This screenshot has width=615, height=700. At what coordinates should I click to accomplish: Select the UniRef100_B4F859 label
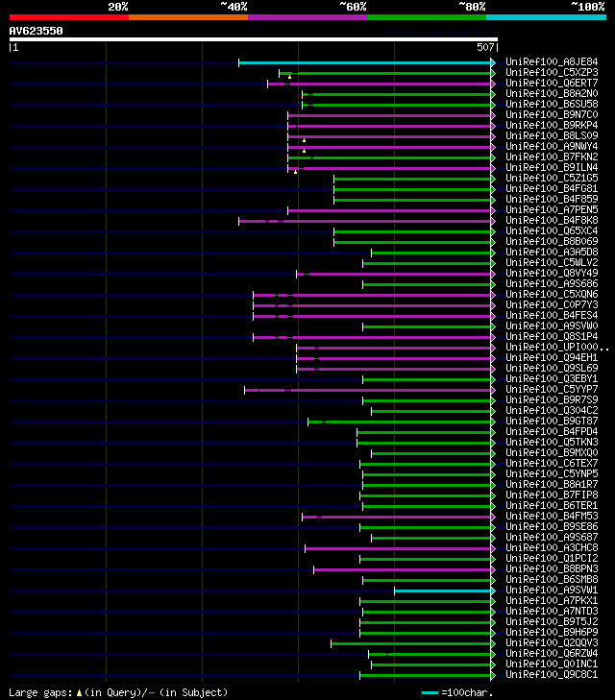click(552, 199)
